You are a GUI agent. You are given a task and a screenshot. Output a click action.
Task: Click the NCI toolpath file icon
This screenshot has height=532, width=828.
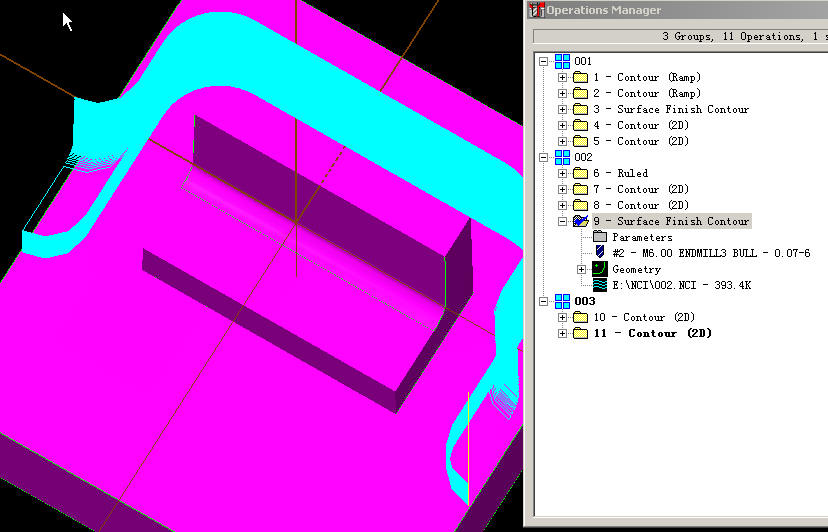tap(600, 285)
